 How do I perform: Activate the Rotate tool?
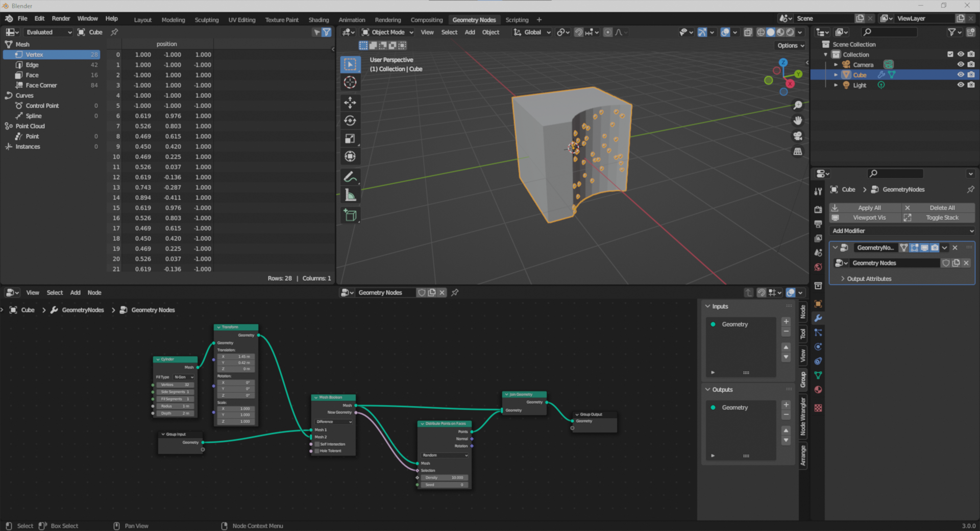pyautogui.click(x=350, y=120)
